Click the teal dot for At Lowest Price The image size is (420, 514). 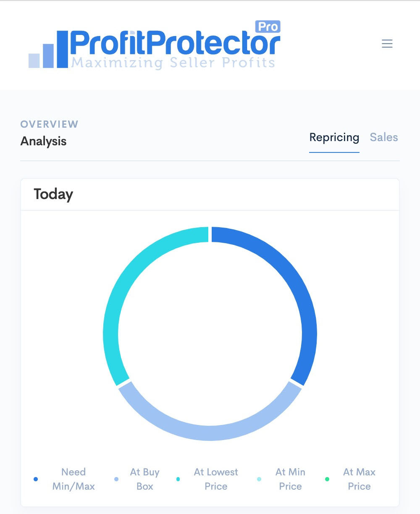(178, 479)
